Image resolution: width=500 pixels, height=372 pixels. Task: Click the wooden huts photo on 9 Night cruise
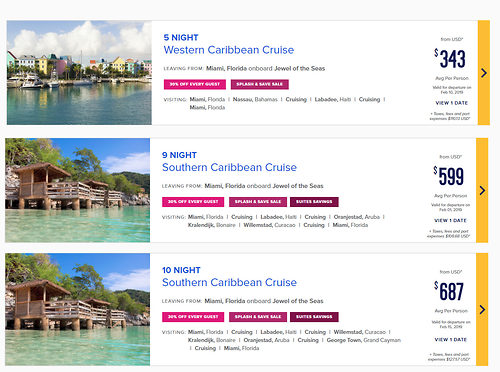coord(77,190)
